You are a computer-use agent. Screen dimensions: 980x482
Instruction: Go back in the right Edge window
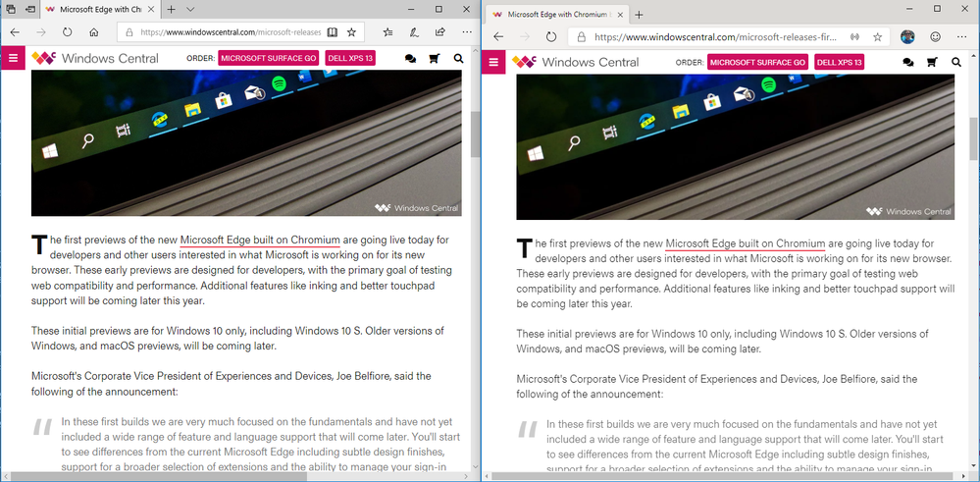[498, 37]
